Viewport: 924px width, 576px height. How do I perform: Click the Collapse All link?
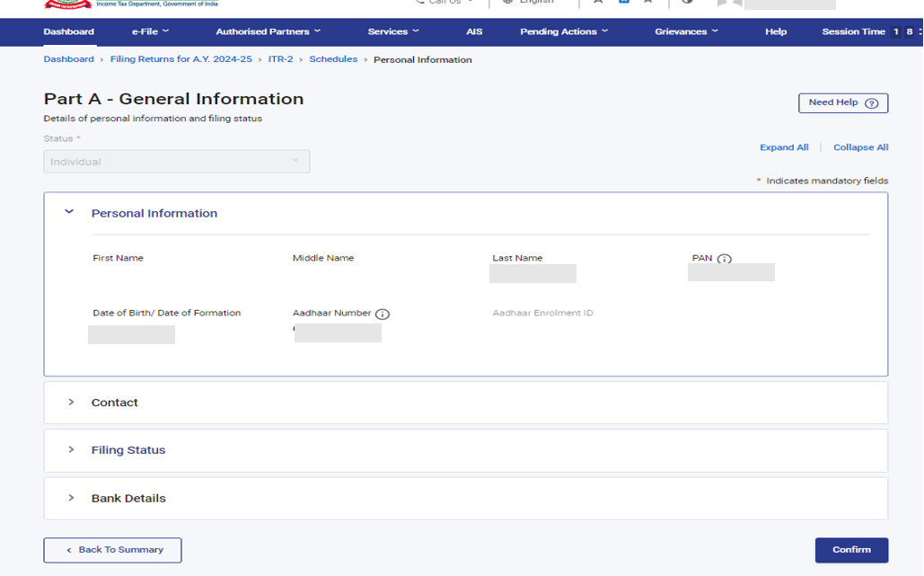click(x=860, y=147)
